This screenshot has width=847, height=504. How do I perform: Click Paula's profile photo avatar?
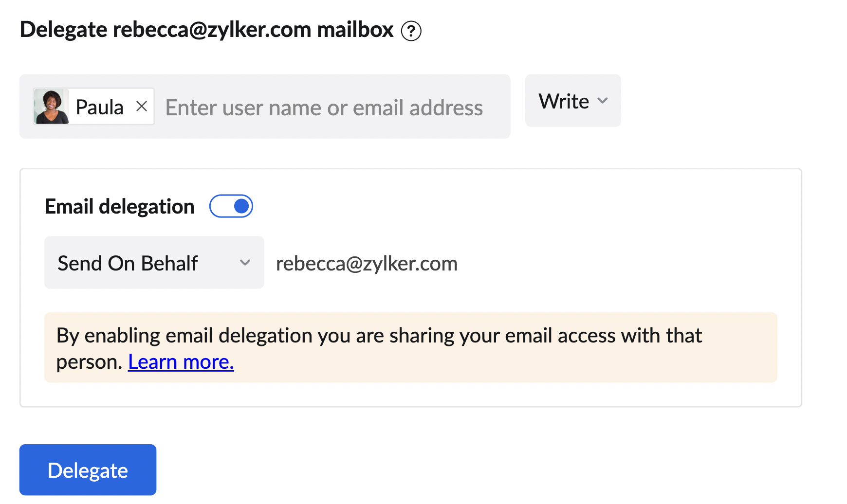(x=51, y=107)
